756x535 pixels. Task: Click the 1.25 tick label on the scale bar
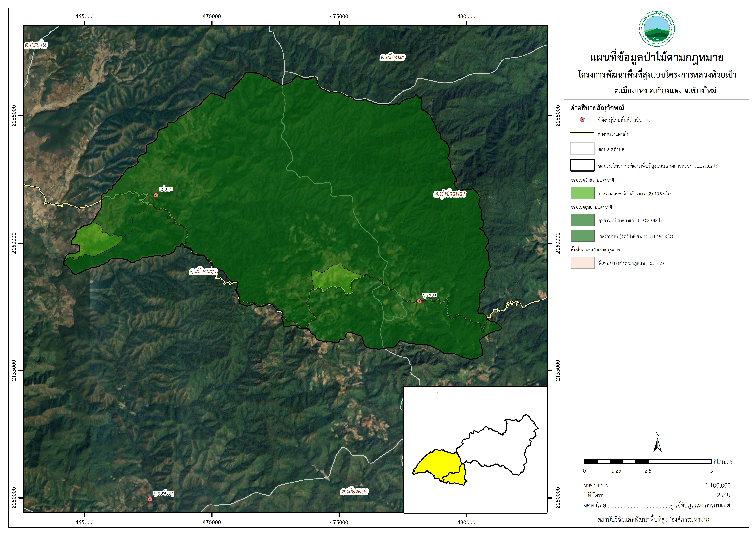(616, 471)
